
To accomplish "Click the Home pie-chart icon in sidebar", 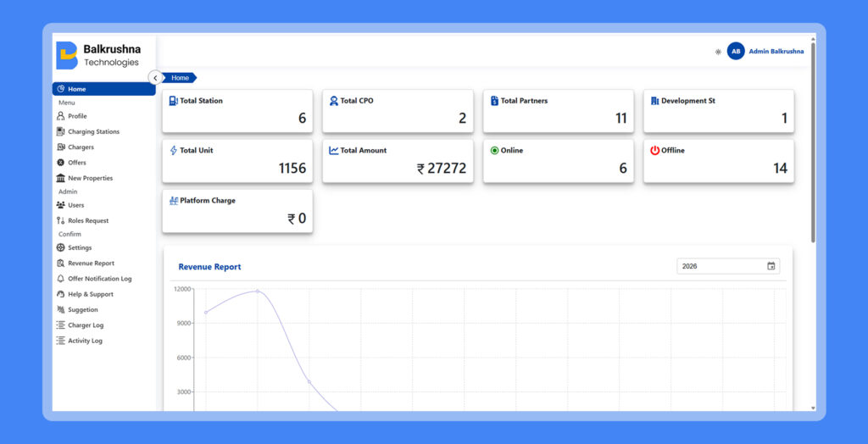I will [61, 89].
